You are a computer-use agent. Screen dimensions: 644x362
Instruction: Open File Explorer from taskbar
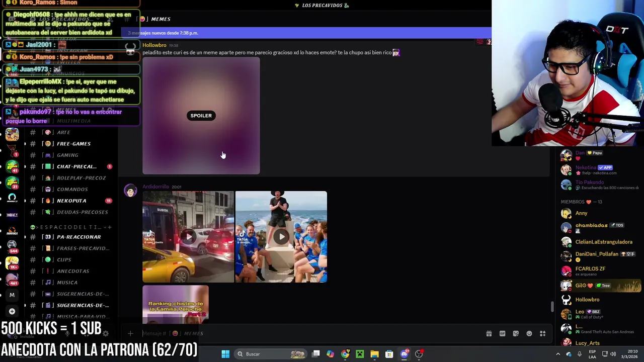[x=374, y=354]
